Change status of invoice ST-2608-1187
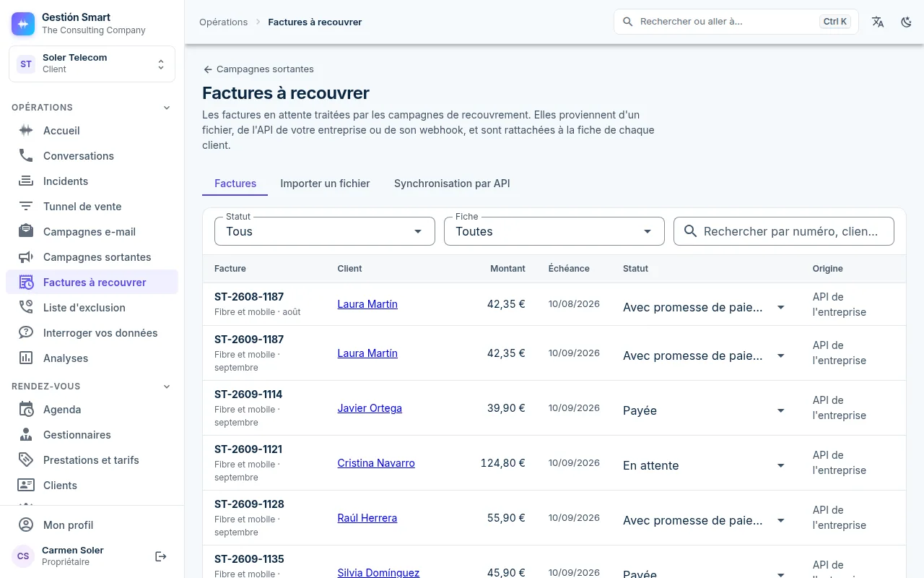Screen dimensions: 924x578 [x=704, y=308]
